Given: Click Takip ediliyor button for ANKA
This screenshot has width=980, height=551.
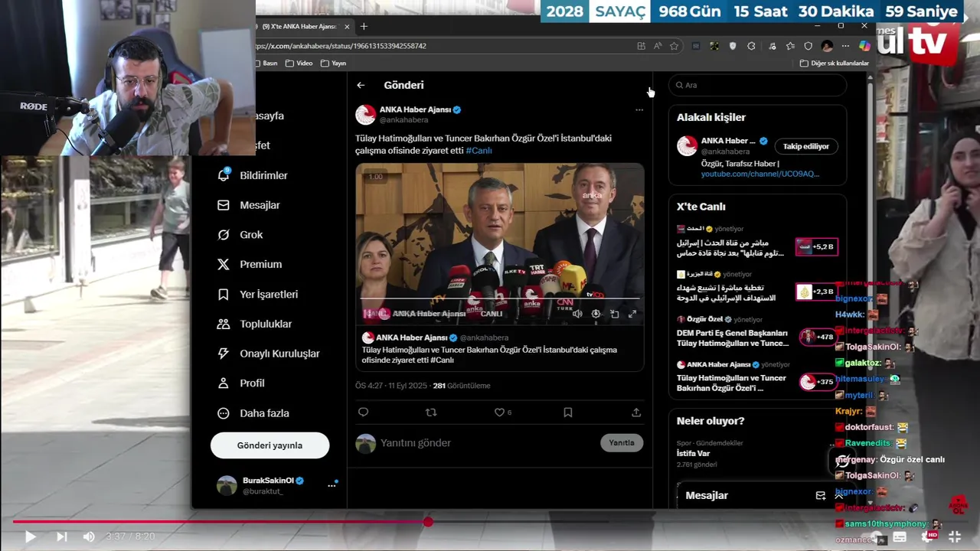Looking at the screenshot, I should (x=806, y=146).
